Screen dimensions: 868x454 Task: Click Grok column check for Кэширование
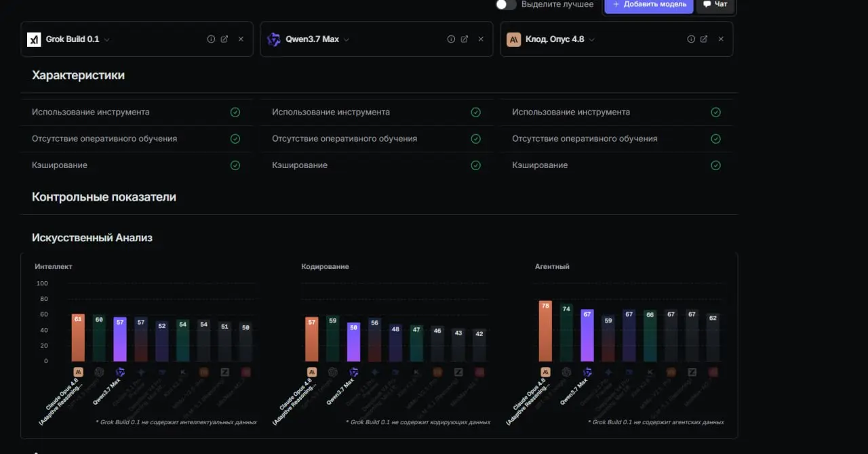pyautogui.click(x=235, y=165)
